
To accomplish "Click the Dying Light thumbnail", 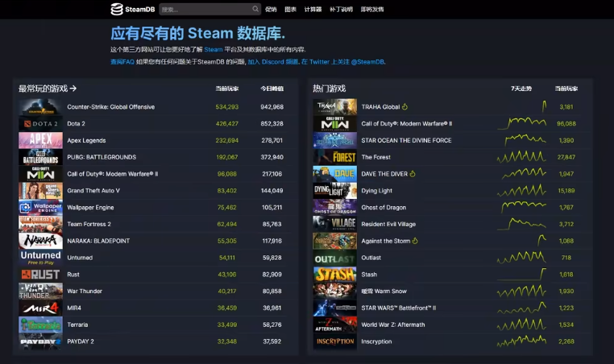I will 335,191.
